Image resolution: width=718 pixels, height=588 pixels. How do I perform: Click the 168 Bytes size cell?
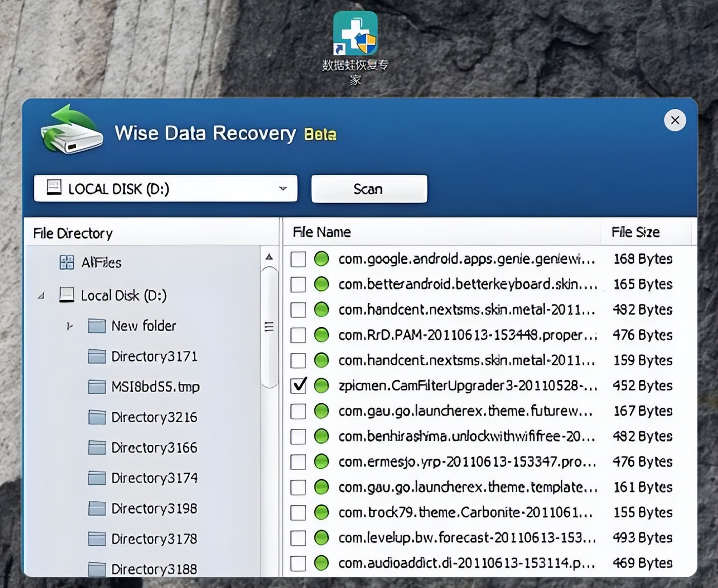643,259
